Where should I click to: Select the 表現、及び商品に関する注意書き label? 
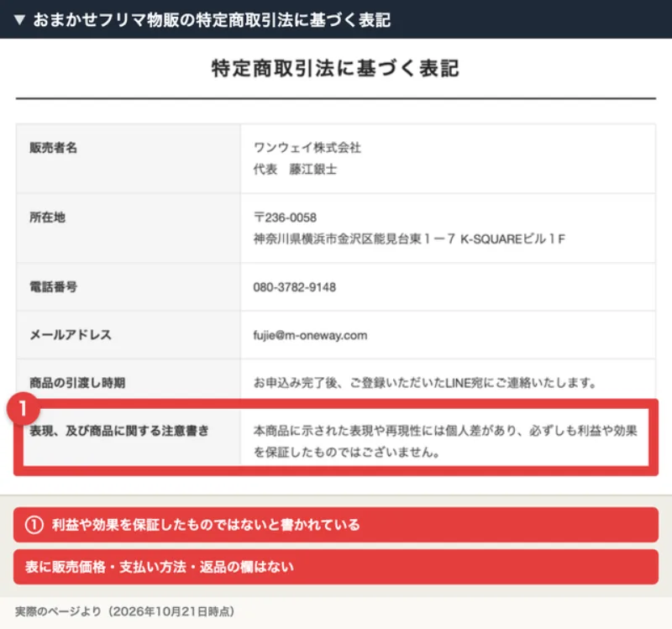119,431
